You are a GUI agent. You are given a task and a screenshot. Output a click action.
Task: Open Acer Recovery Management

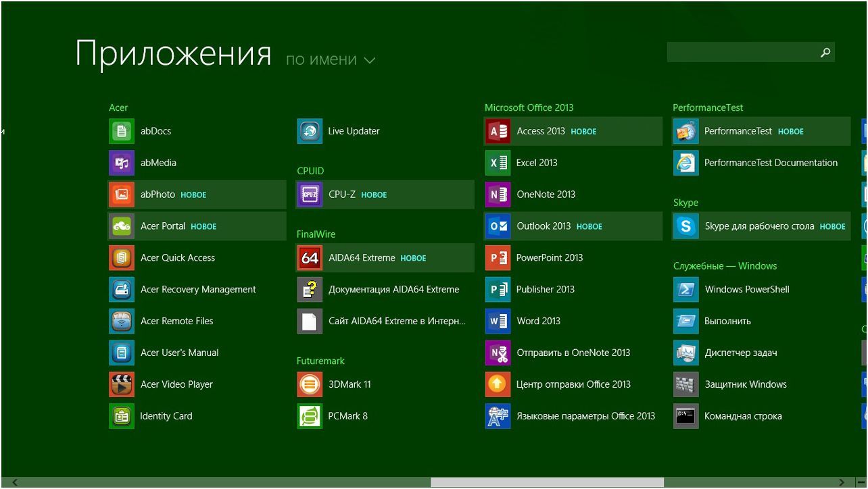point(198,289)
